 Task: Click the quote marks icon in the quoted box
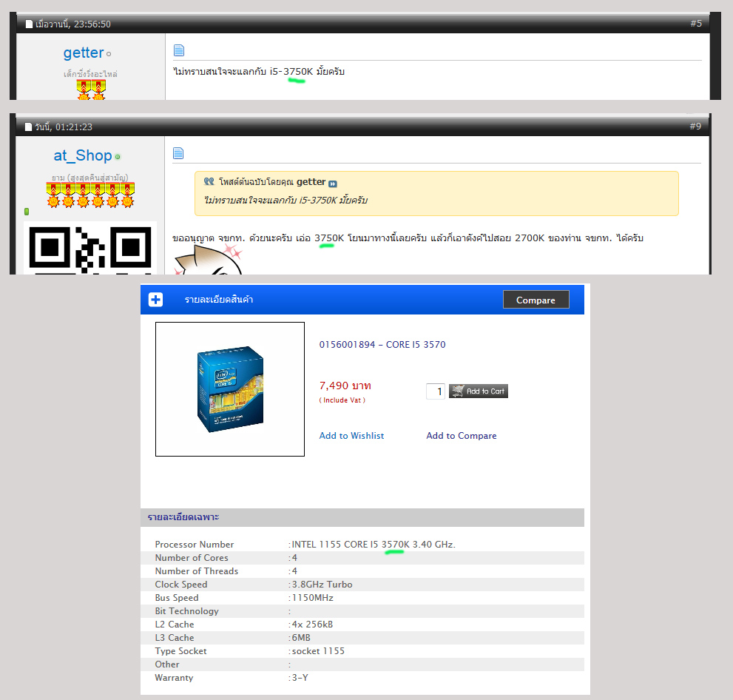click(x=209, y=181)
